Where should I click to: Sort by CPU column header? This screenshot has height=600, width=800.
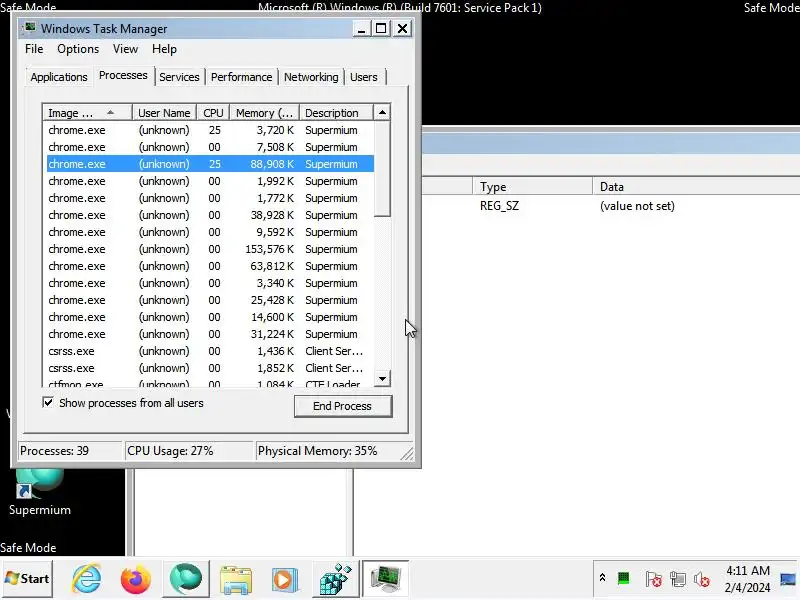pos(213,113)
